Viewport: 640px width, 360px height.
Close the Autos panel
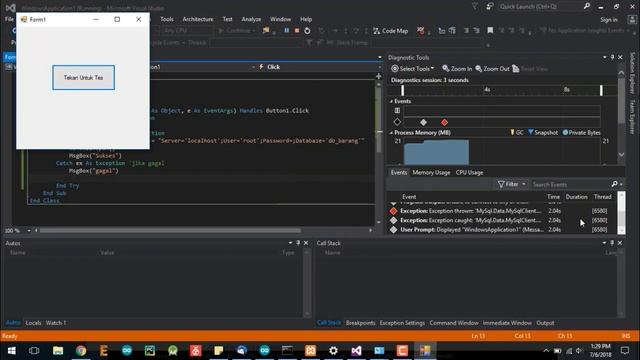[306, 243]
